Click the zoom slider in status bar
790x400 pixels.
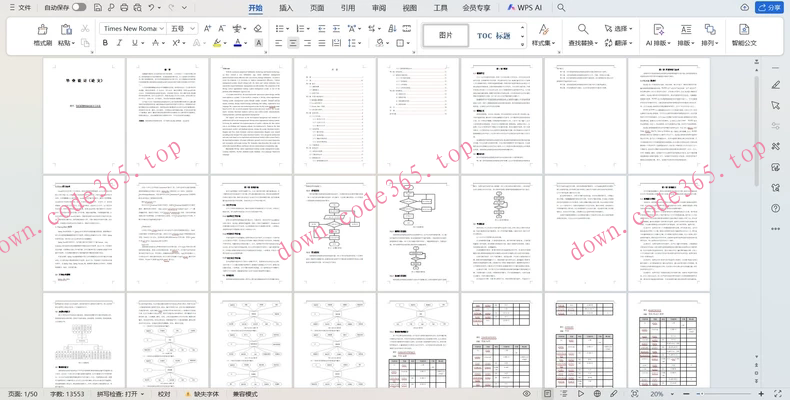pos(723,394)
